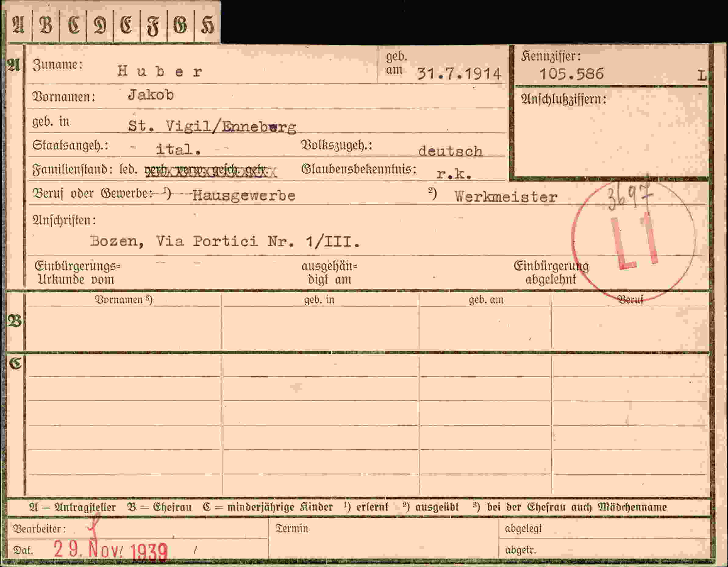This screenshot has height=567, width=728.
Task: Click the section A marker letter
Action: click(14, 65)
